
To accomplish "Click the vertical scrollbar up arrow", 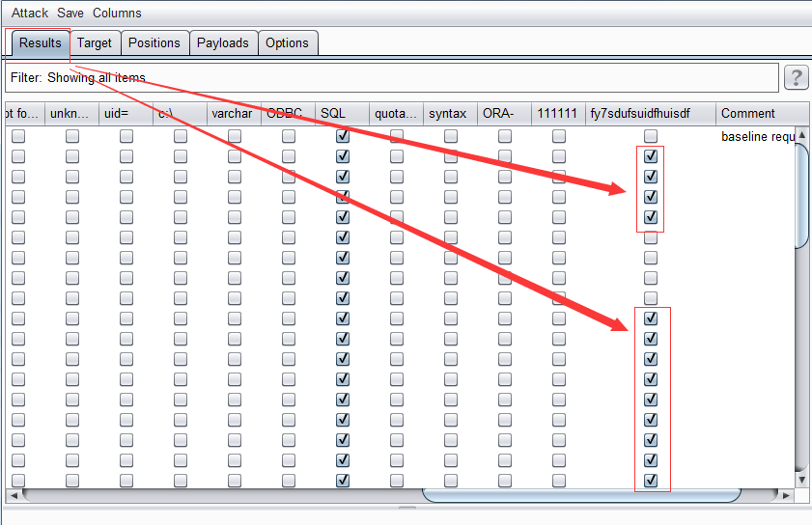I will click(x=801, y=134).
